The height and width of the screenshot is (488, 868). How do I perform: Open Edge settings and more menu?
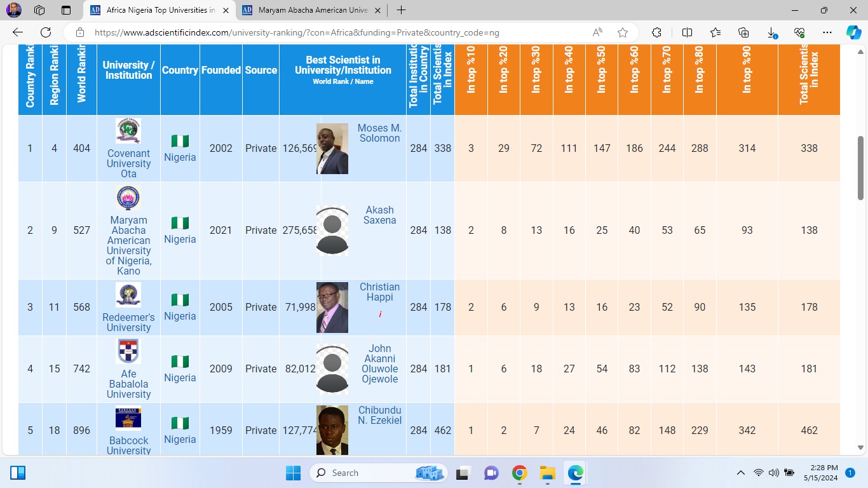(x=827, y=32)
